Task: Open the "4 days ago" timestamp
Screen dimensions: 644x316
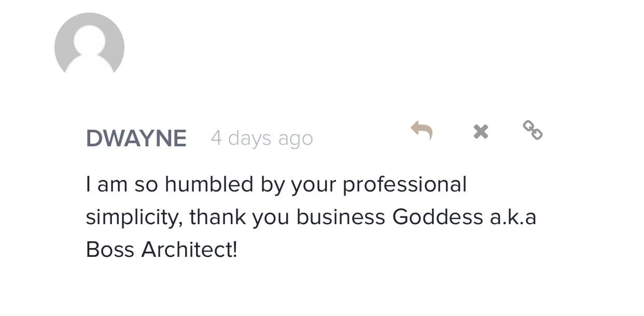Action: pyautogui.click(x=261, y=139)
